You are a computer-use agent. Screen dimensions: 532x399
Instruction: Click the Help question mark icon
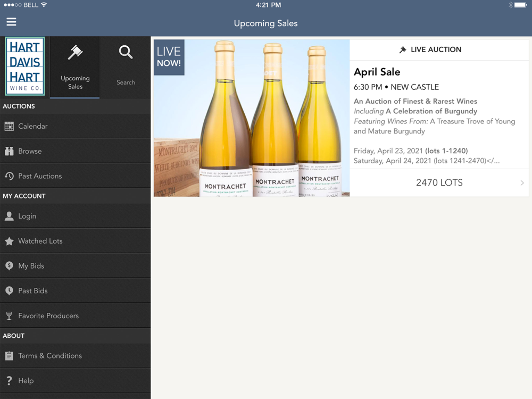point(9,381)
